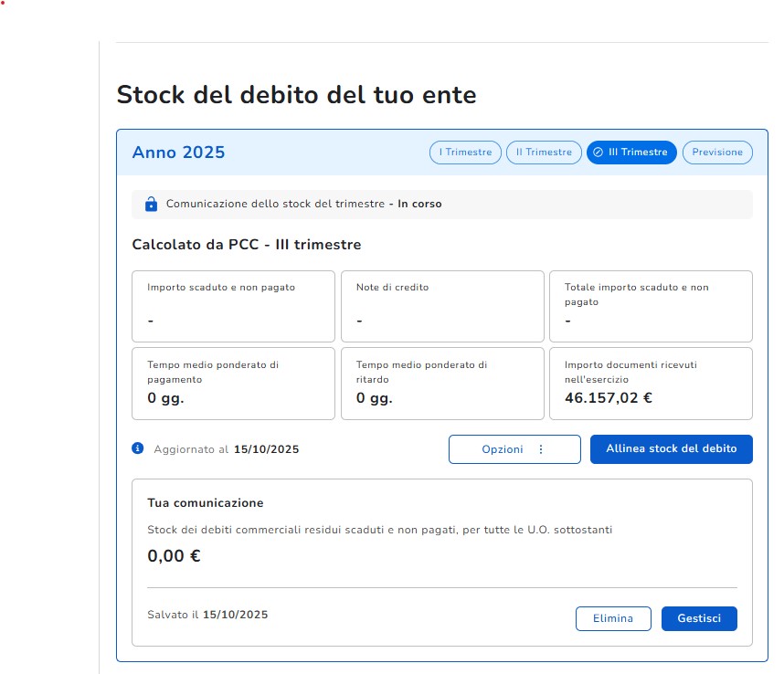The width and height of the screenshot is (784, 674).
Task: Switch to the I Trimestre tab
Action: [466, 153]
